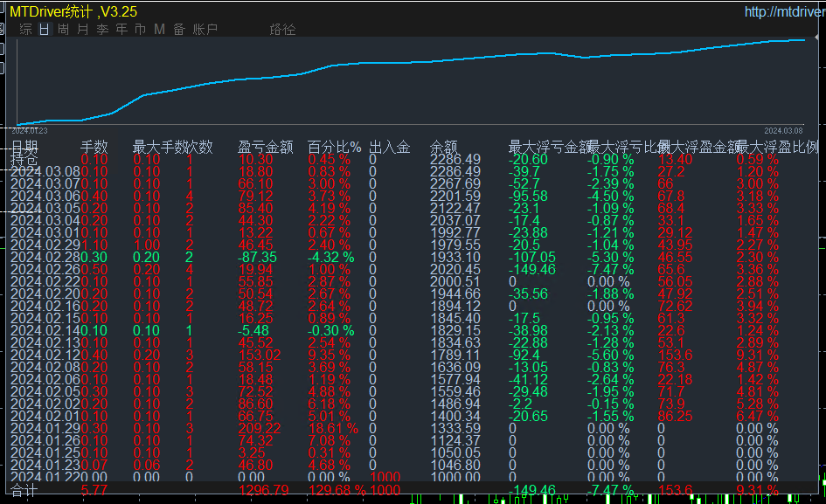Open the http://mtdriver website link
This screenshot has width=826, height=504.
(785, 11)
